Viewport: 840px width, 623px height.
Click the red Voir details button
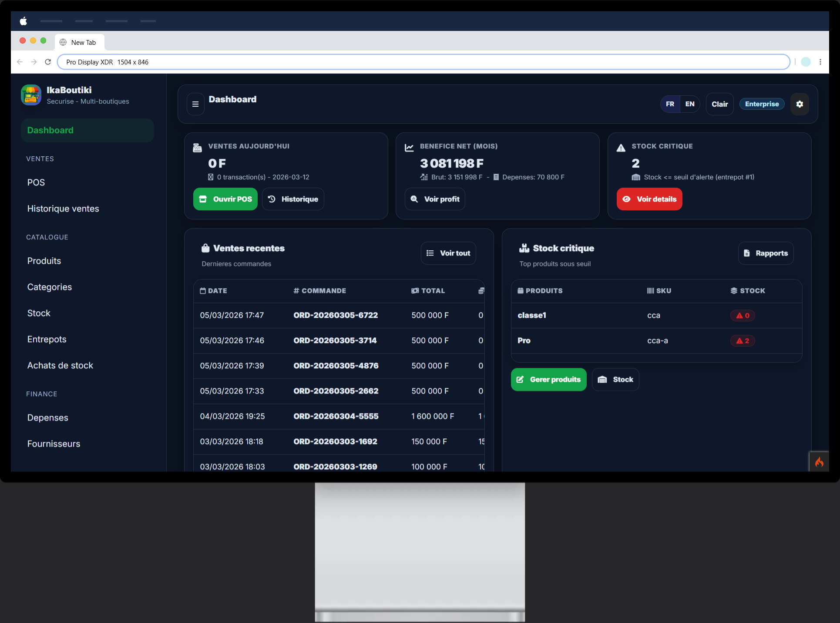[x=649, y=199]
